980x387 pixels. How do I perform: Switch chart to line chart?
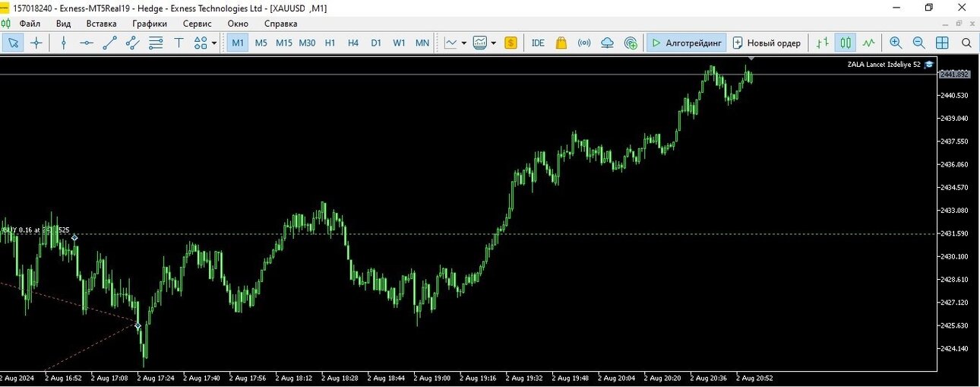click(x=868, y=43)
